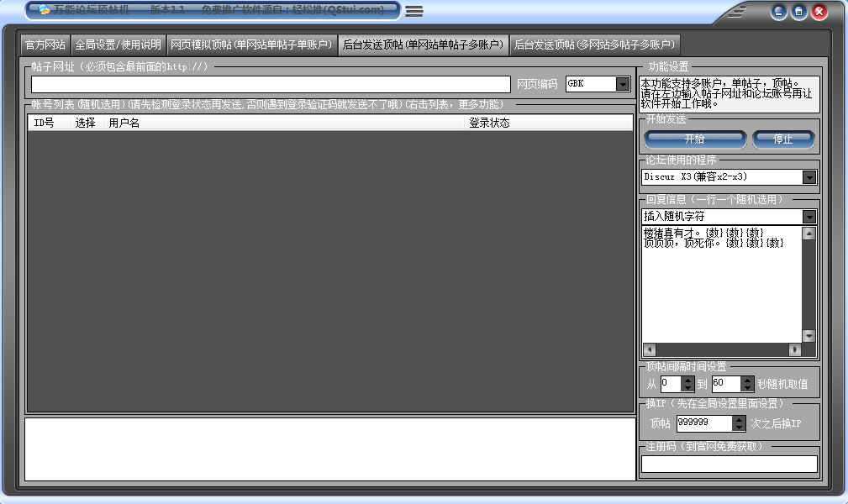
Task: Click the app logo icon in title bar
Action: click(x=44, y=11)
